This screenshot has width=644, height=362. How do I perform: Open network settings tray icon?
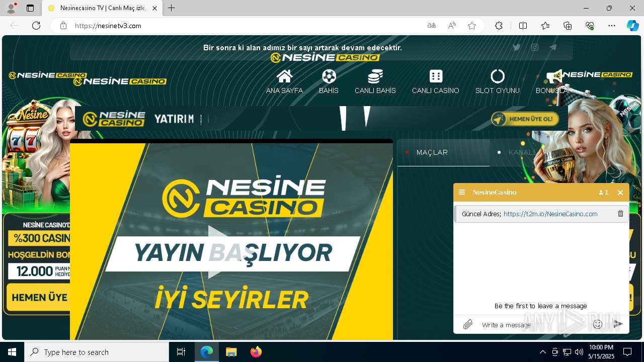pyautogui.click(x=567, y=352)
